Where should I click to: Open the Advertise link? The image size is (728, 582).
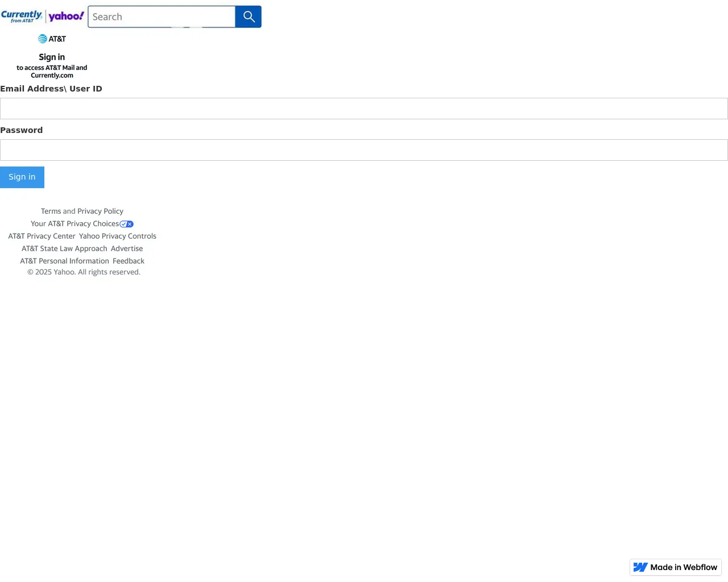(x=127, y=248)
